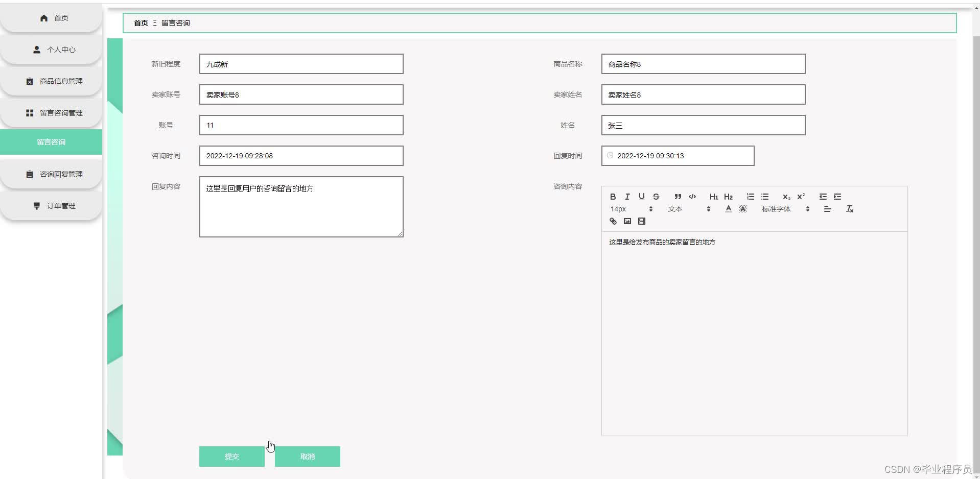Apply Heading 1 style
Screen dimensions: 980x479
click(714, 197)
